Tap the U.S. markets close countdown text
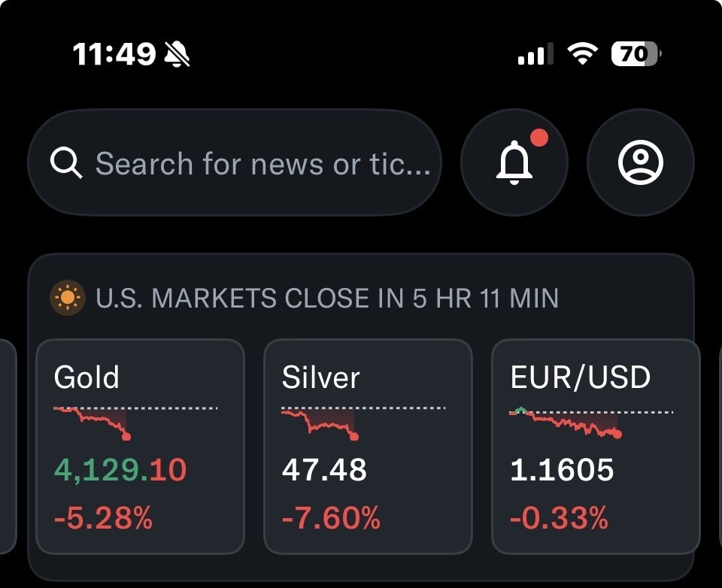 327,299
